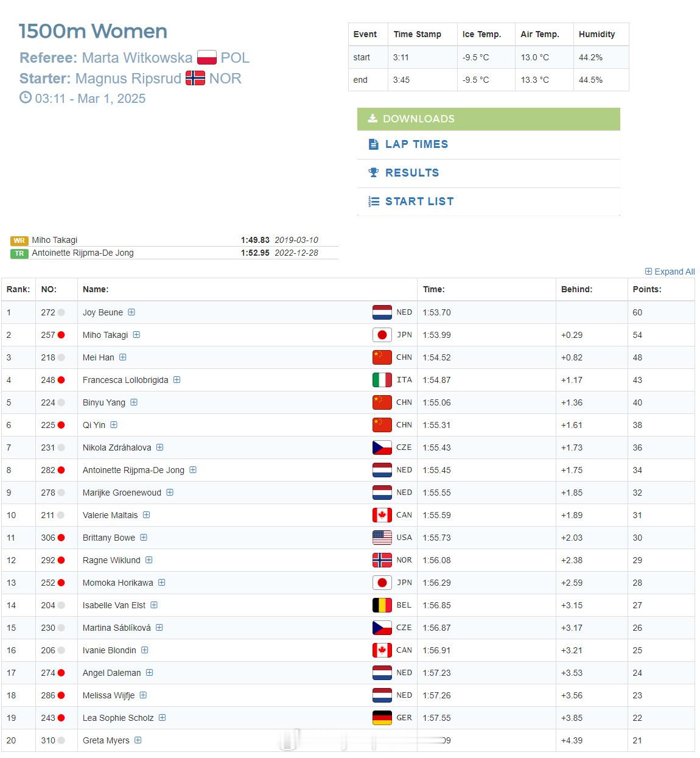This screenshot has height=758, width=700.
Task: Expand Momoka Horikawa's row
Action: point(162,583)
